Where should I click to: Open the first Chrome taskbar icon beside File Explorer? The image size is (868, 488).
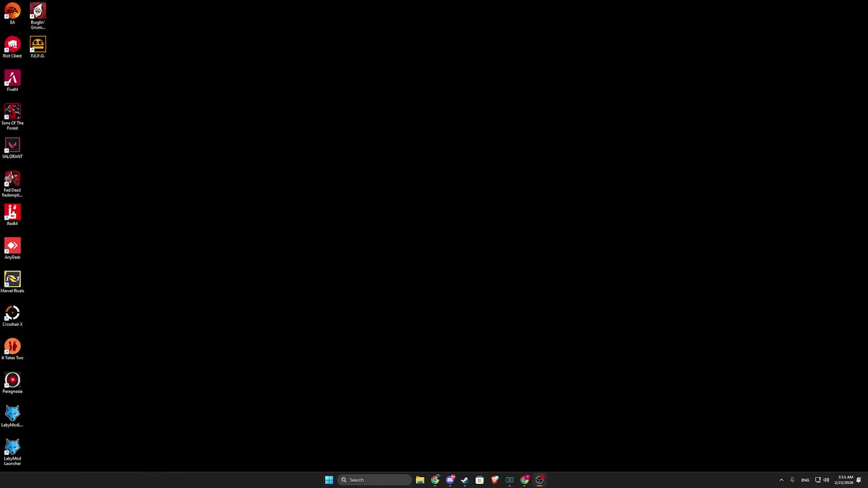click(x=435, y=480)
